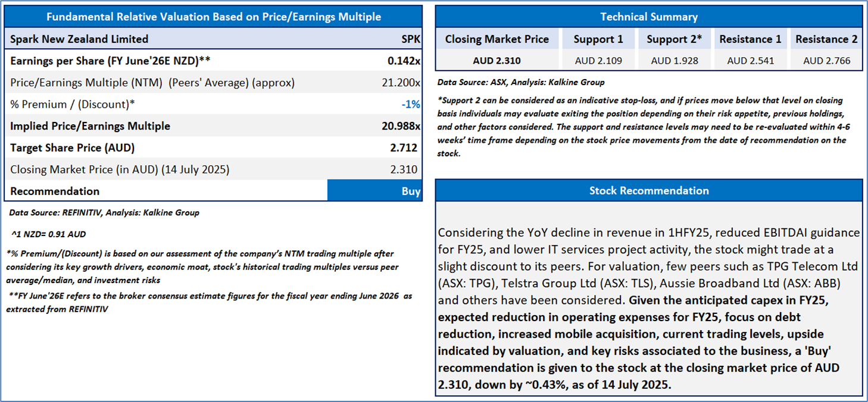The width and height of the screenshot is (868, 402).
Task: Select the Fundamental Relative Valuation title bar
Action: pos(213,17)
